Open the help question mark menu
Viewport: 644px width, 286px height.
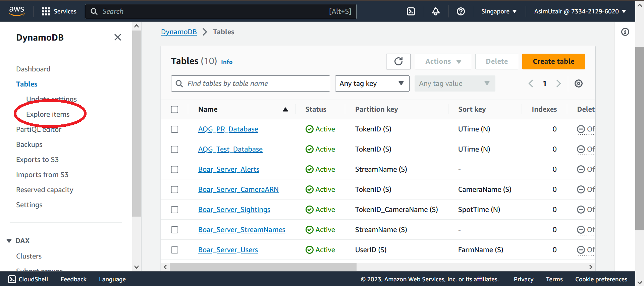[461, 11]
